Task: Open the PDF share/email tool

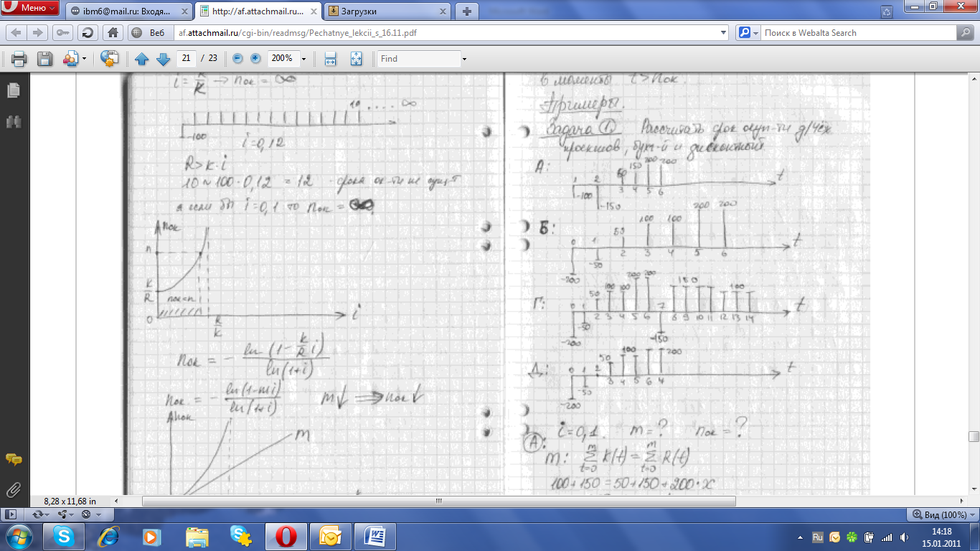Action: click(x=70, y=59)
